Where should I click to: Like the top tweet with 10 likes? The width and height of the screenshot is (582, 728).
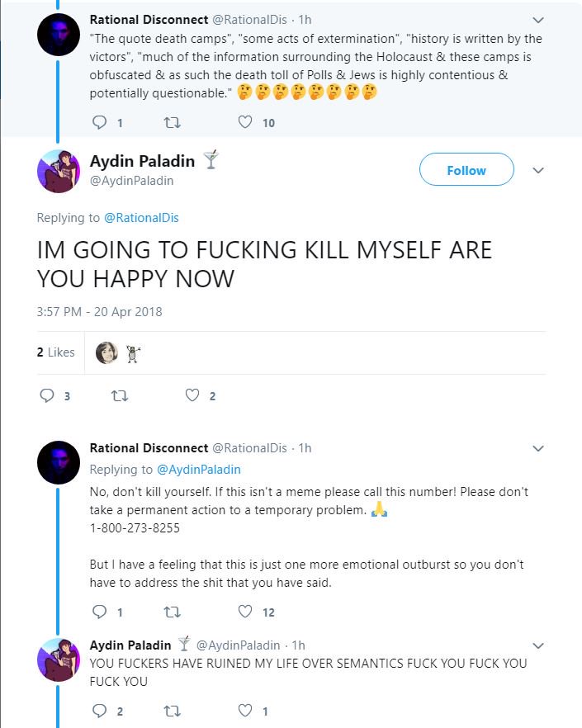click(x=245, y=123)
